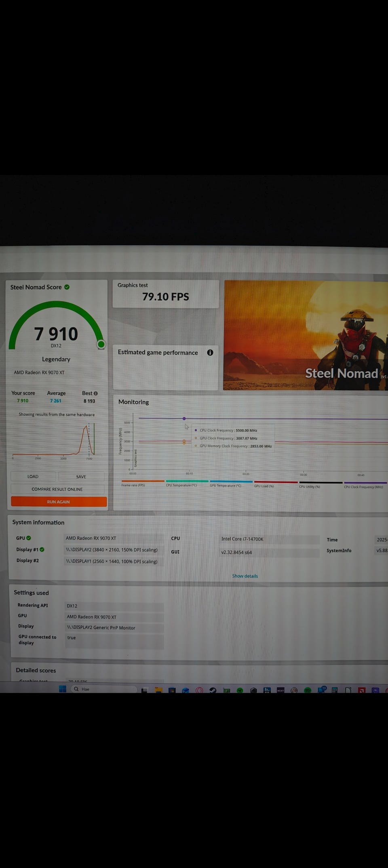Toggle Frame rate (FPS) series in Monitoring legend
The height and width of the screenshot is (868, 388).
pos(133,485)
